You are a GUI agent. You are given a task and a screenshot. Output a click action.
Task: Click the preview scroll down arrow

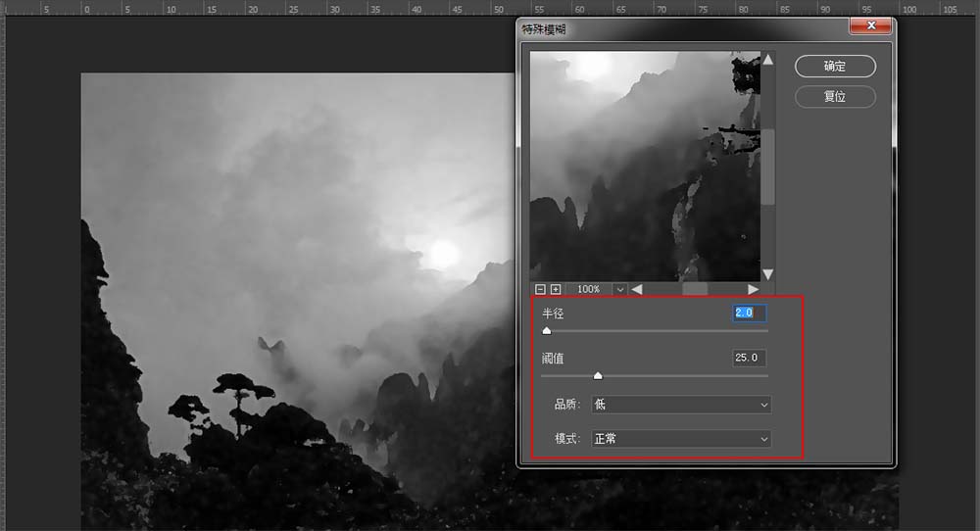[x=767, y=274]
